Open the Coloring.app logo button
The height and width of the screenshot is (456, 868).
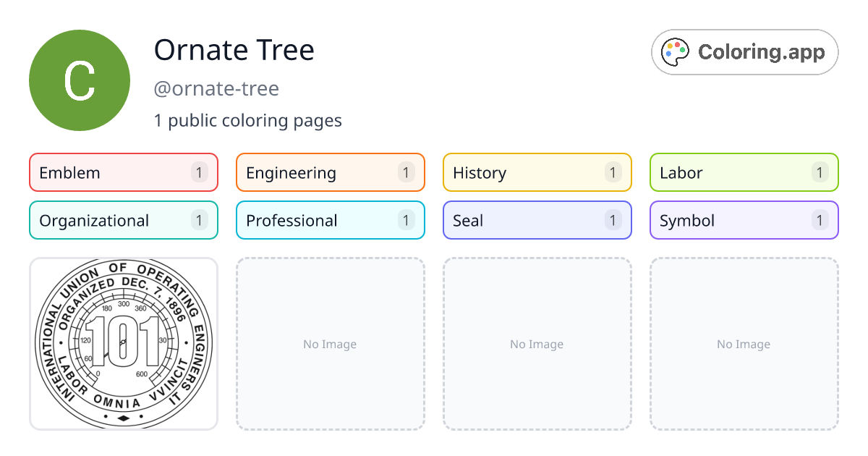(744, 52)
